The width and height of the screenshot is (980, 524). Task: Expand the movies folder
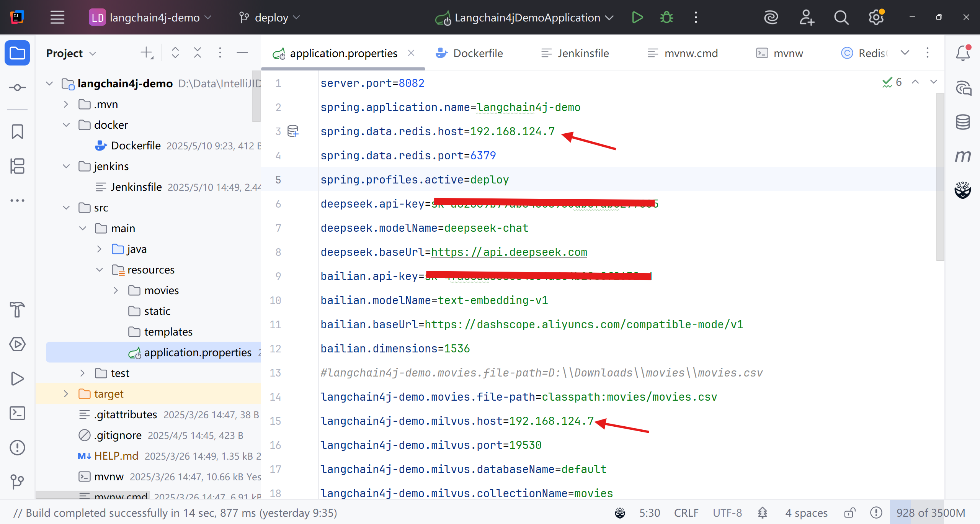(x=116, y=290)
